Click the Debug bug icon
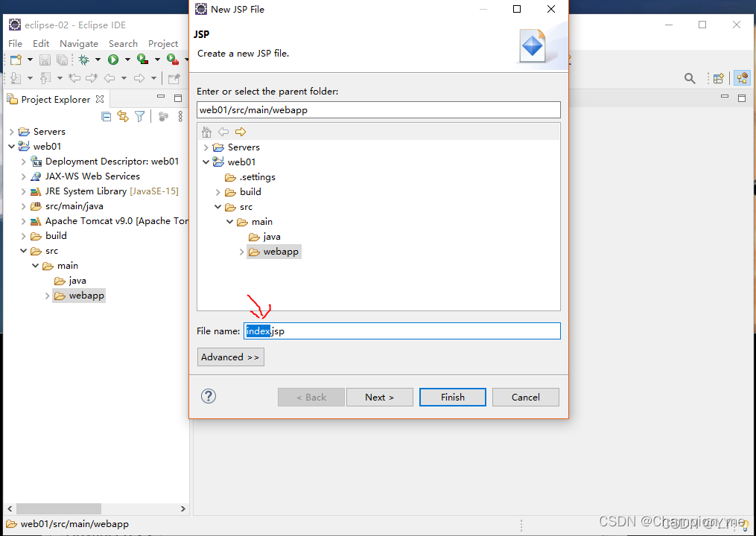 coord(84,60)
